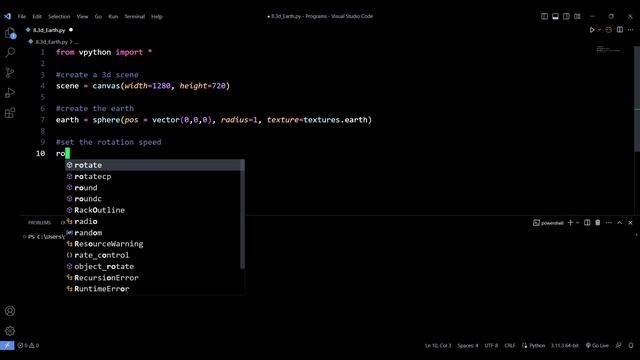Click the unsaved dot on 8.3d_Earth.py tab
The height and width of the screenshot is (360, 640).
pos(71,30)
